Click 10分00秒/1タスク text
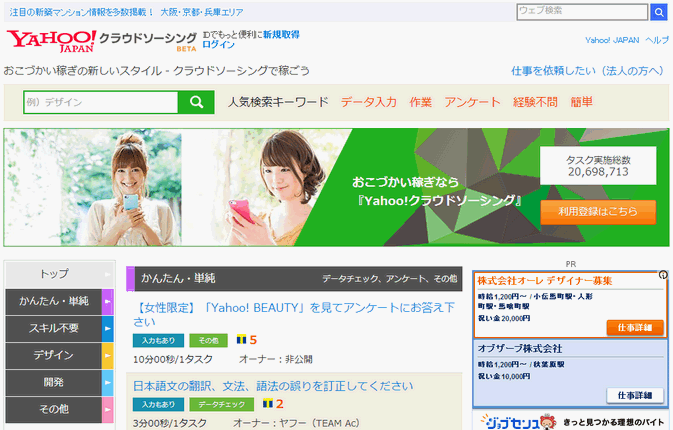 coord(173,359)
